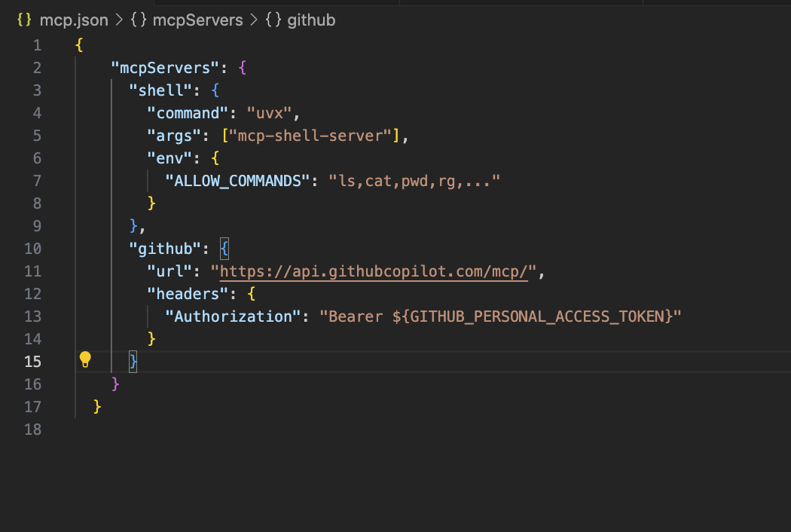
Task: Click the "args" key
Action: pyautogui.click(x=174, y=136)
